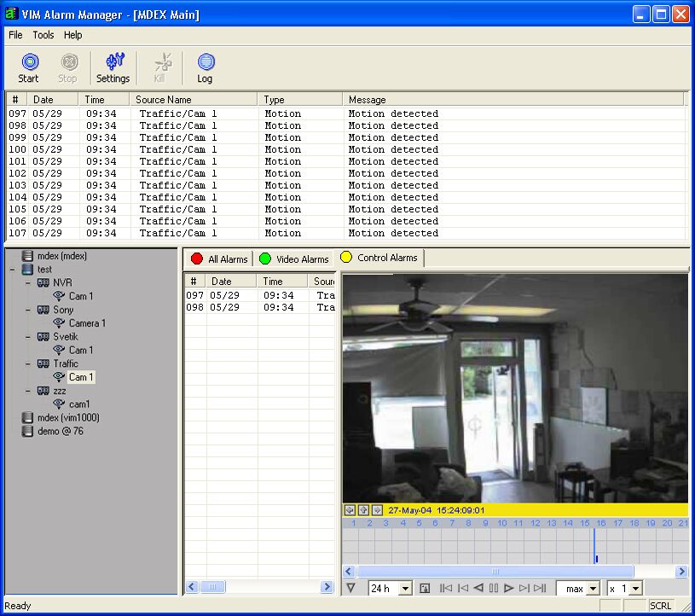Image resolution: width=695 pixels, height=616 pixels.
Task: Select the Control Alarms tab
Action: point(379,258)
